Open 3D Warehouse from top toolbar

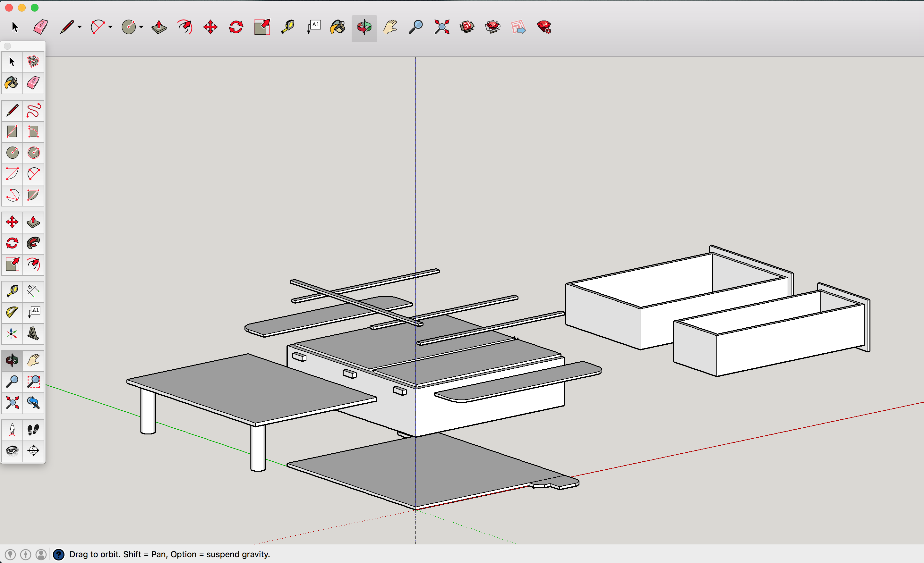point(467,27)
